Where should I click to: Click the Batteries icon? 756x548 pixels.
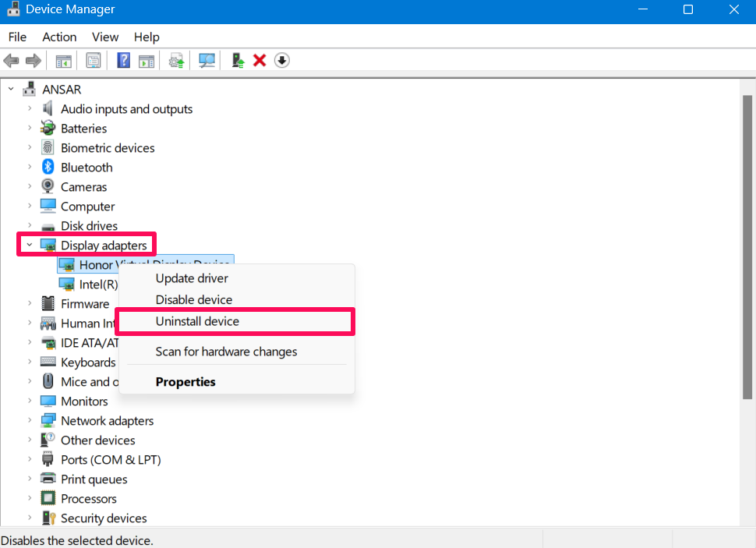click(48, 129)
